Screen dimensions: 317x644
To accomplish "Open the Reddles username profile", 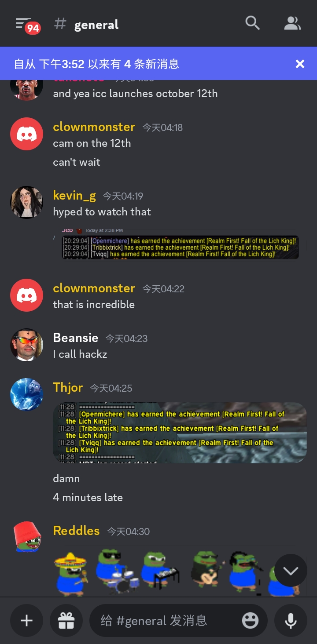I will 76,531.
